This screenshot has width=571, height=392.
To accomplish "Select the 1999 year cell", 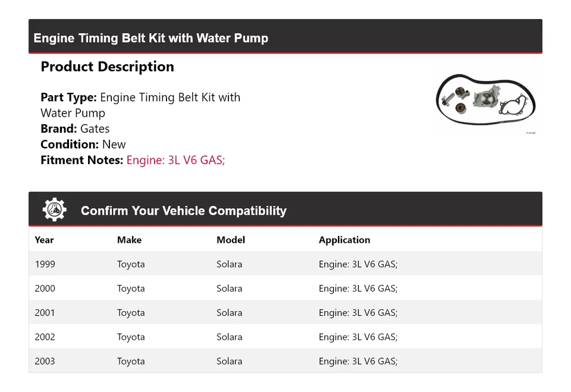I will pyautogui.click(x=45, y=264).
